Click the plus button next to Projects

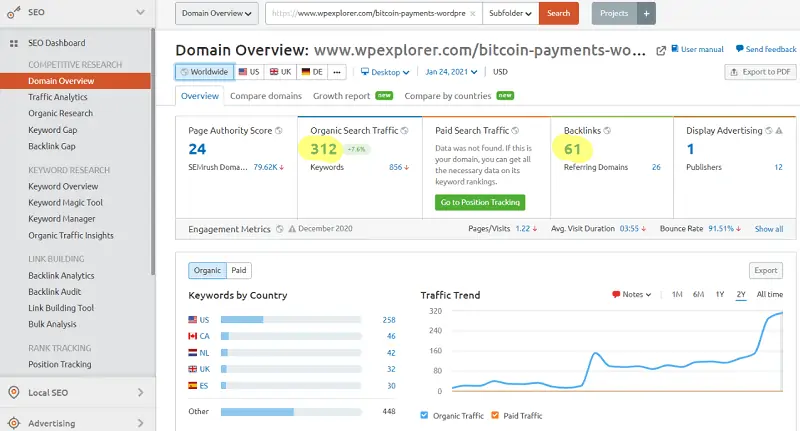646,13
